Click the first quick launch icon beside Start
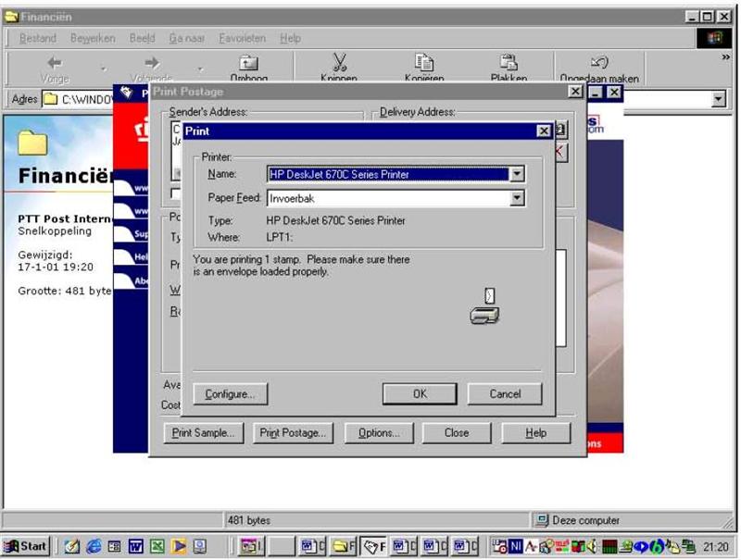The image size is (741, 560). [72, 546]
